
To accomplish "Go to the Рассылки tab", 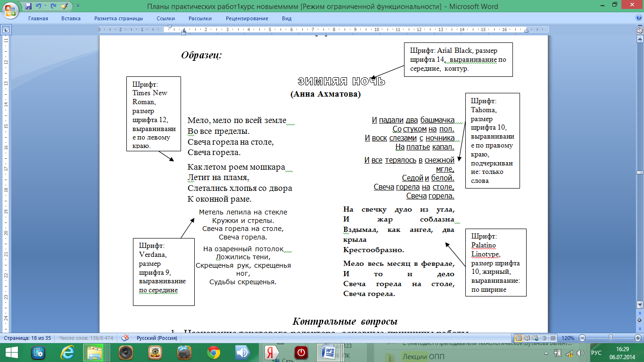I will (x=200, y=18).
